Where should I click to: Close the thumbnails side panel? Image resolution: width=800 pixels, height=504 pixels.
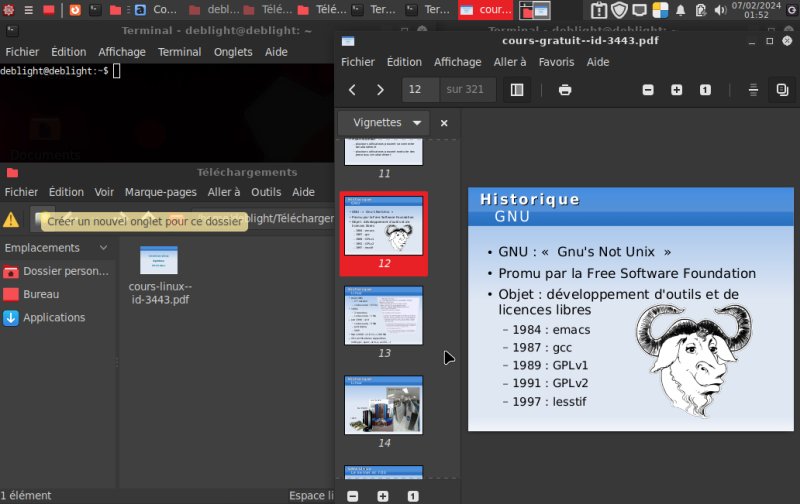tap(444, 123)
